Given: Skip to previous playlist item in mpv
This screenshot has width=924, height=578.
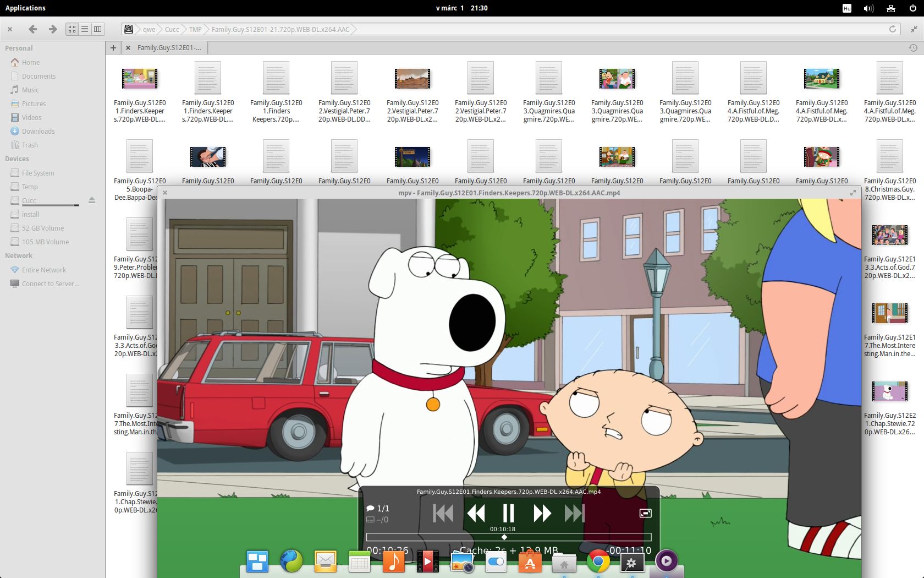Looking at the screenshot, I should (443, 514).
